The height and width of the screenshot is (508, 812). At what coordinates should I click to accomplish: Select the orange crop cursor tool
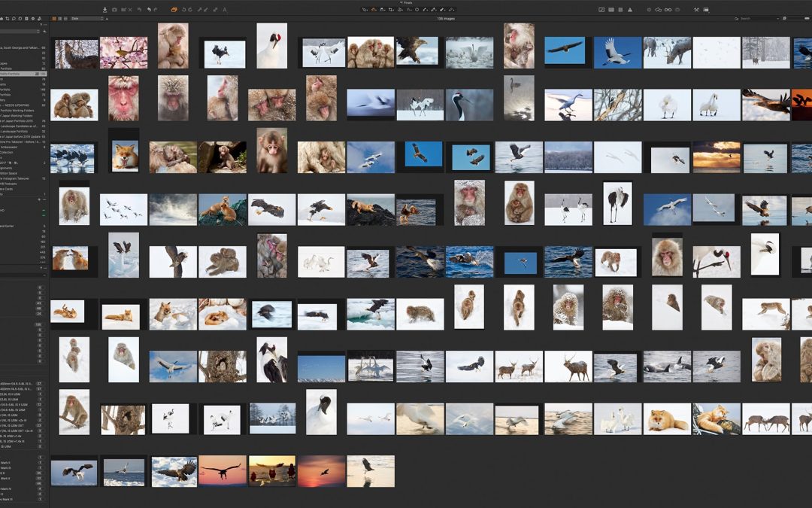pyautogui.click(x=374, y=10)
